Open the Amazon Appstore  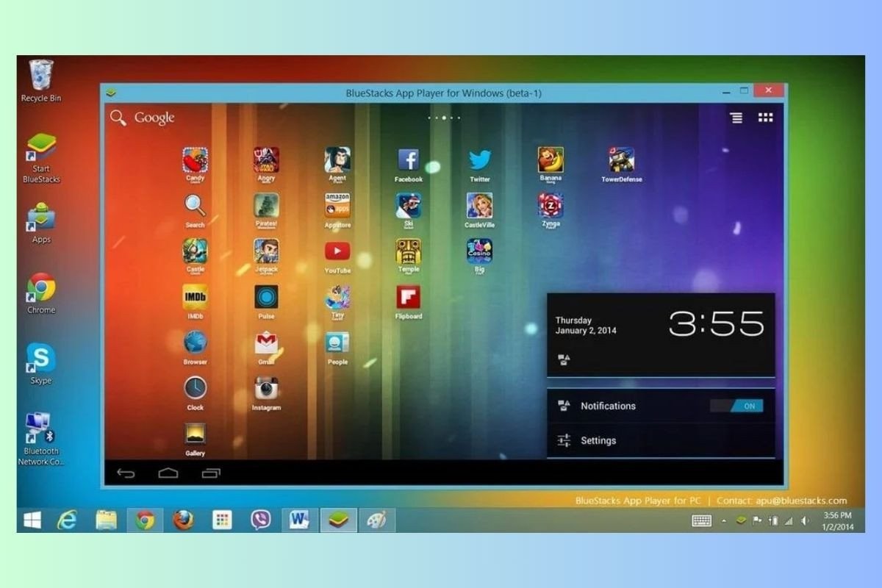pyautogui.click(x=336, y=207)
